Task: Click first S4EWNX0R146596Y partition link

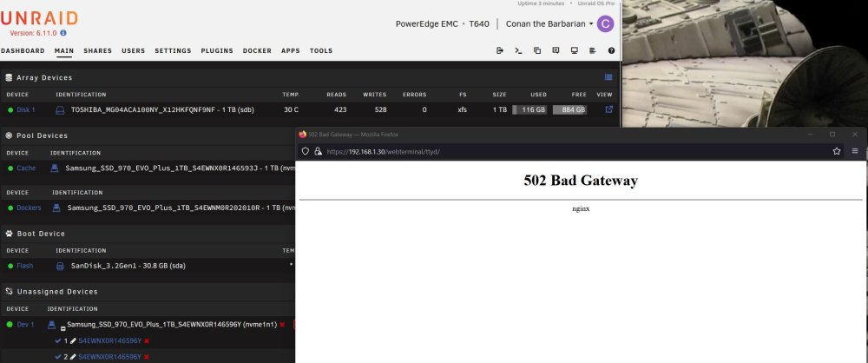Action: pos(109,340)
